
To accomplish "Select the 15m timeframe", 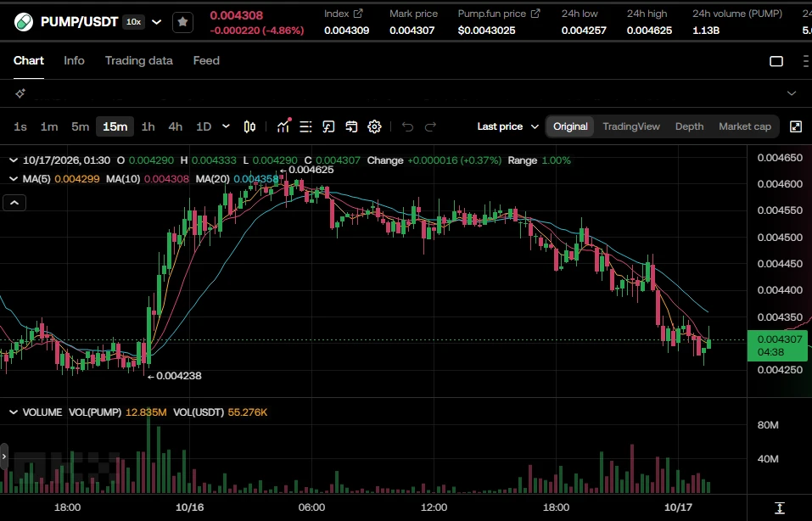I will (115, 126).
